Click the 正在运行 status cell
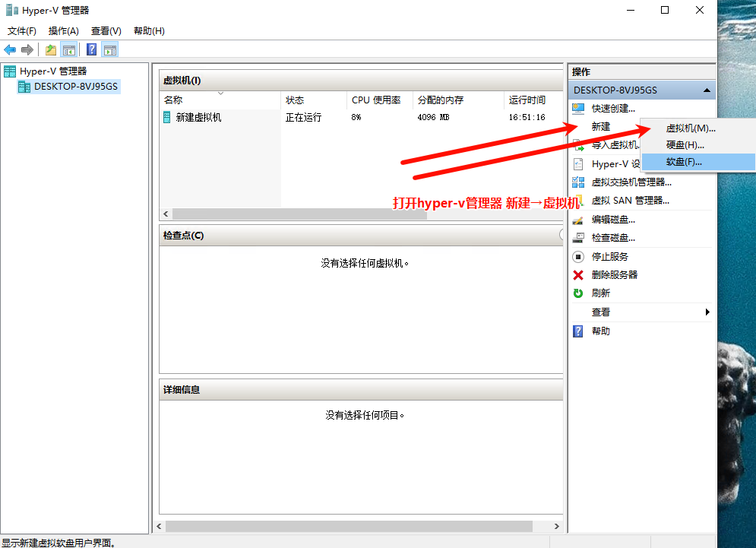 click(x=303, y=117)
